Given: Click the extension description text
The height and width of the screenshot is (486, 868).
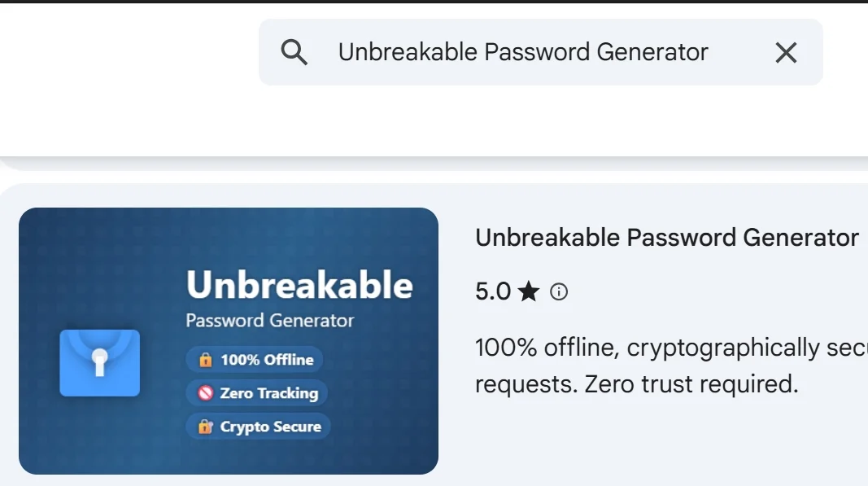Looking at the screenshot, I should [667, 366].
